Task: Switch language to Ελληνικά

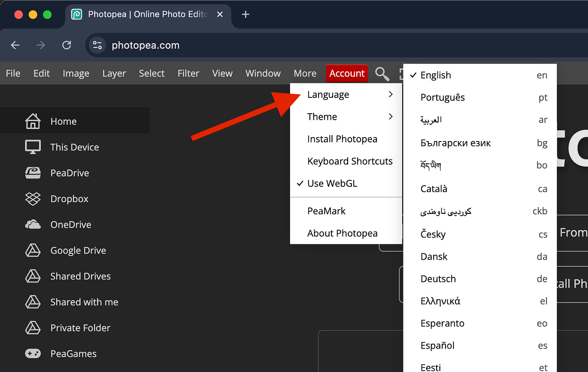Action: tap(480, 301)
